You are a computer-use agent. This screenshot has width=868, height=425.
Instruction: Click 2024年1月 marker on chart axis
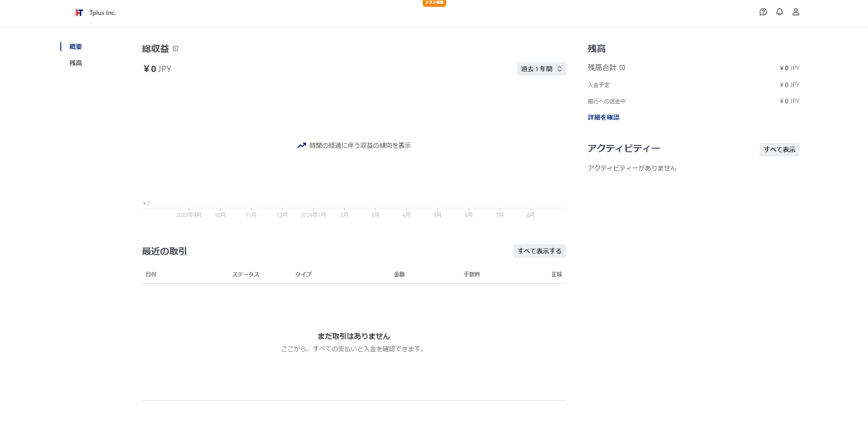(313, 215)
